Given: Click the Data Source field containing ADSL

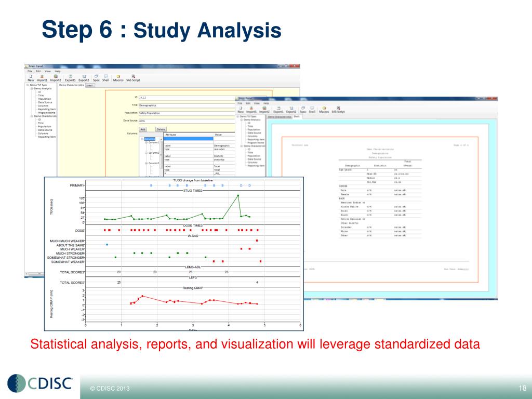Looking at the screenshot, I should click(187, 121).
